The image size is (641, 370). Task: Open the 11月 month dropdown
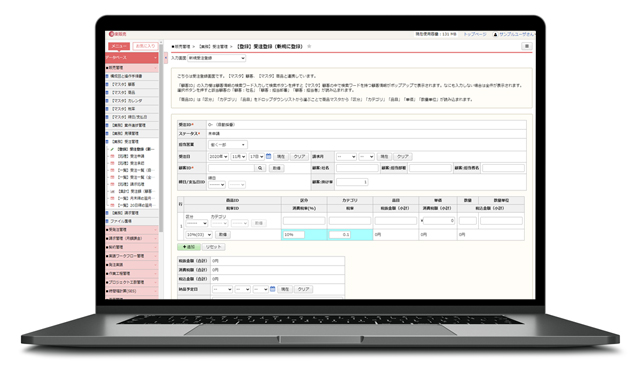(x=238, y=157)
